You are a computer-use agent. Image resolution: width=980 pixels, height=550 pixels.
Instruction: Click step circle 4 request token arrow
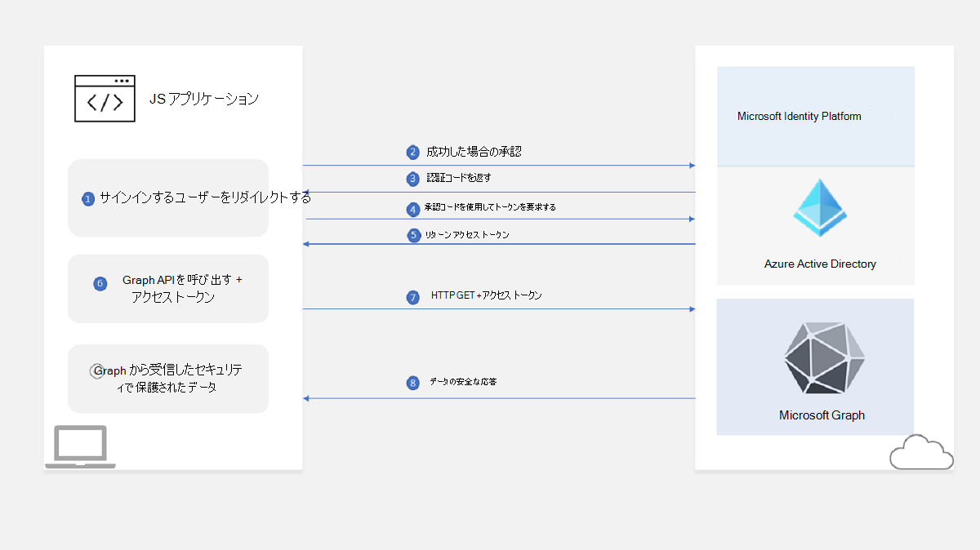412,208
